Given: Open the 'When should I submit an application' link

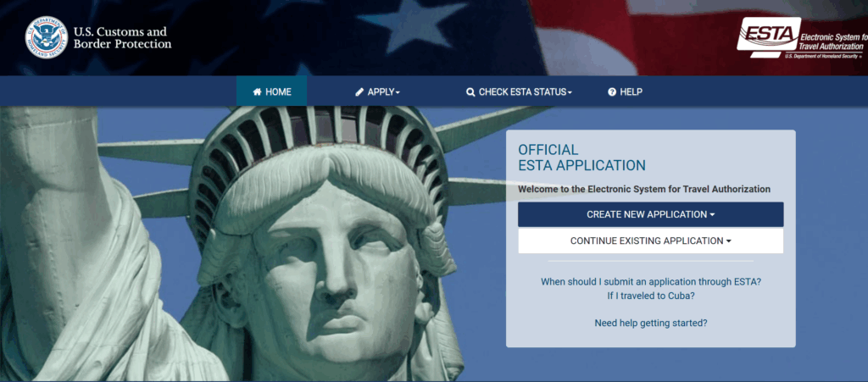Looking at the screenshot, I should [650, 281].
